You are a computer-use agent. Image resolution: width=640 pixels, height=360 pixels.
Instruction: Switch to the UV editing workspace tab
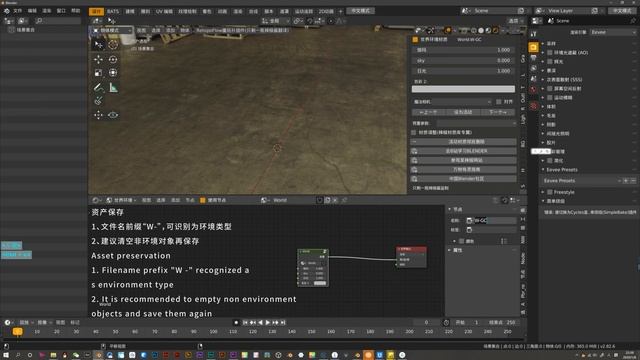tap(164, 11)
